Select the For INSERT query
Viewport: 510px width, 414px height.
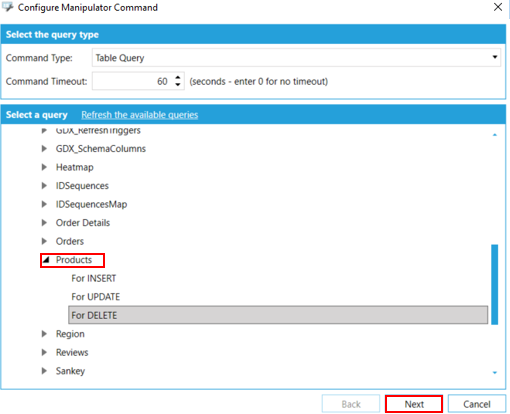[x=94, y=278]
